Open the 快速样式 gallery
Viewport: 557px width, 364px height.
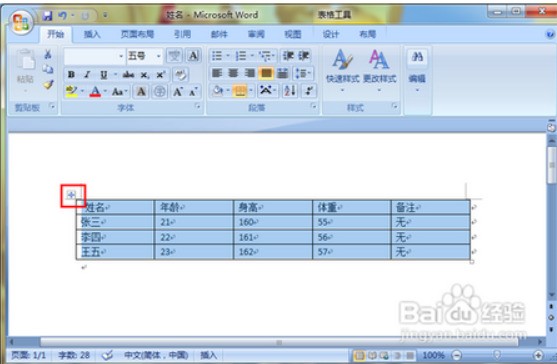(x=342, y=70)
